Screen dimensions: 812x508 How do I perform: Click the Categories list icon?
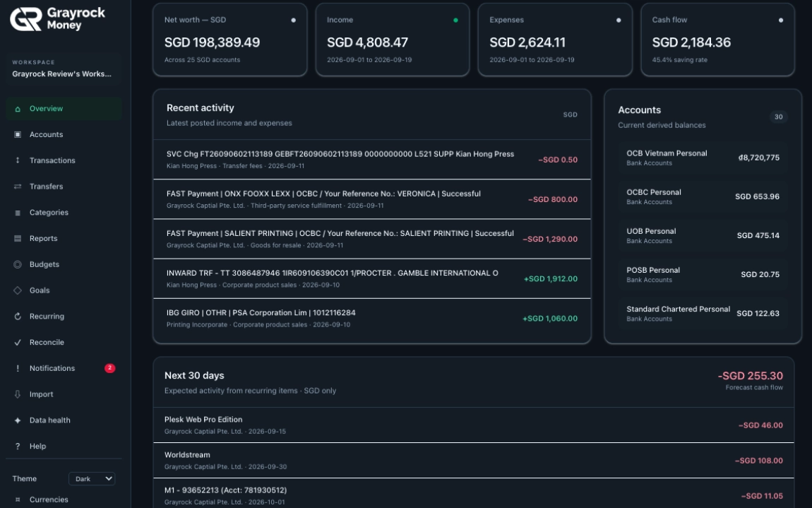click(x=18, y=213)
